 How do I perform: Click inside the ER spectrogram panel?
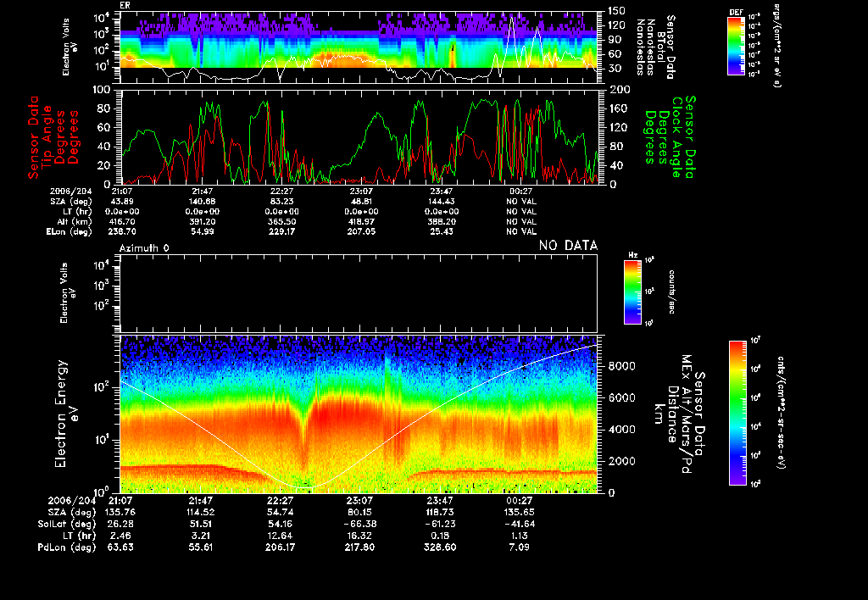(359, 47)
